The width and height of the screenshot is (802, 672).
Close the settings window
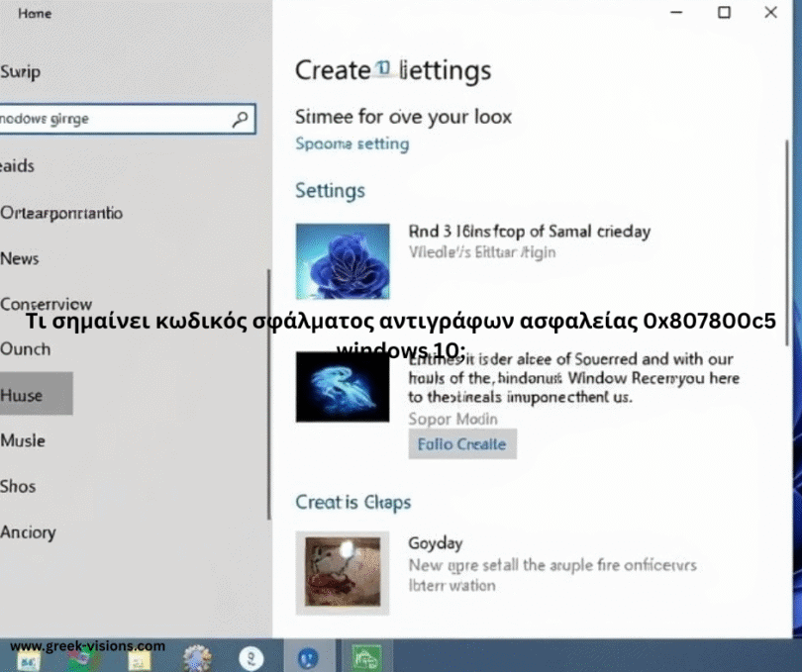770,12
